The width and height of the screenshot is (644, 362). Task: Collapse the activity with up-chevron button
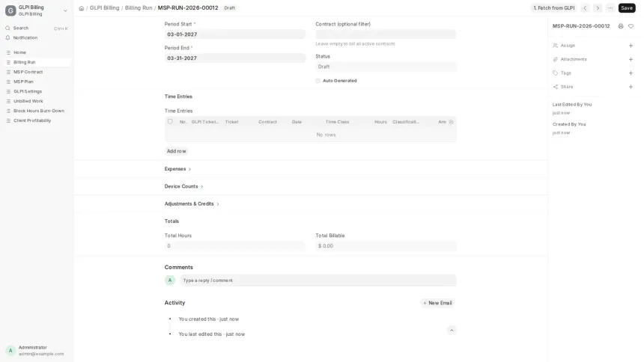[452, 331]
